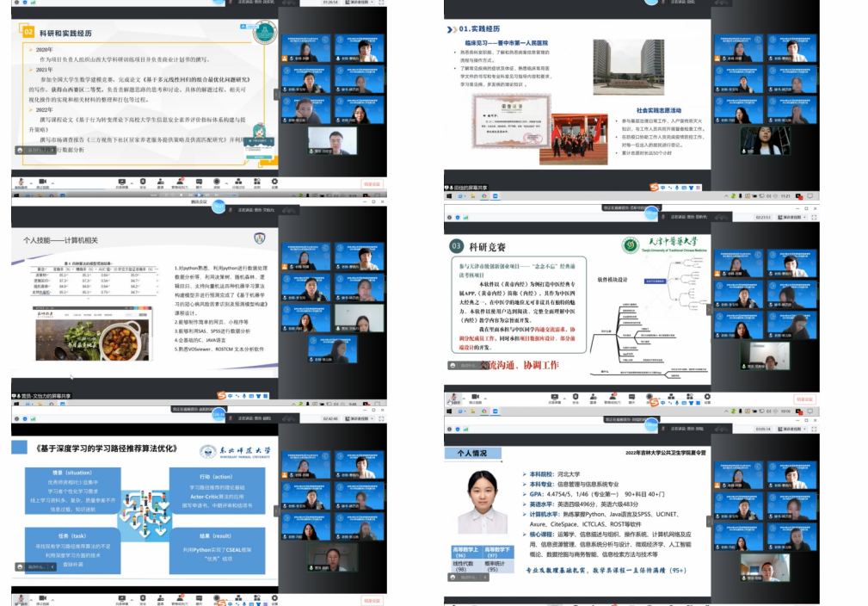Screen dimensions: 868x606
Task: Mute microphone in top-left meeting toolbar
Action: pyautogui.click(x=19, y=182)
